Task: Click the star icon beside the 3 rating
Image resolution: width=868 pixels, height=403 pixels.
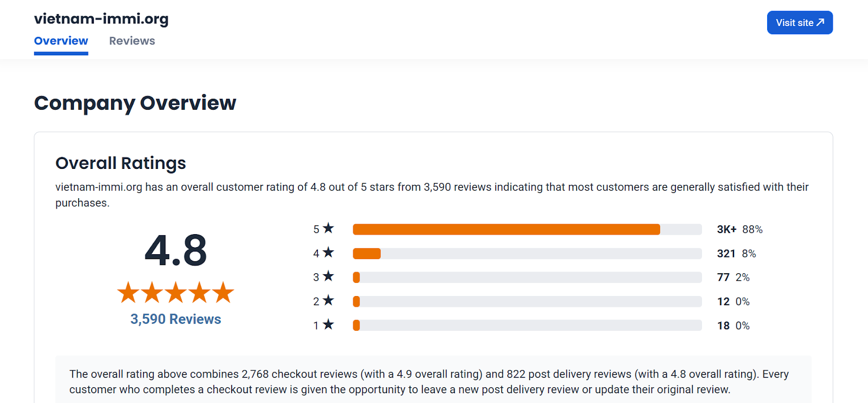Action: click(328, 276)
